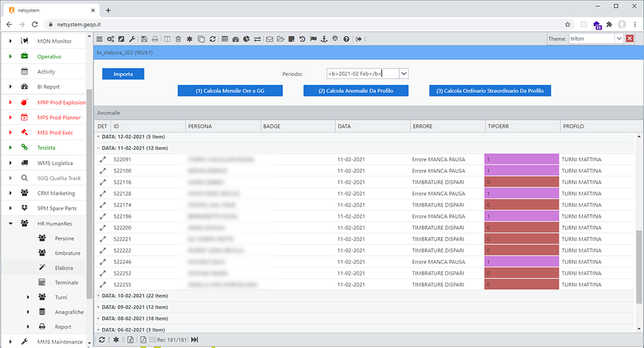
Task: Select CRM Marketing in sidebar menu
Action: tap(56, 193)
